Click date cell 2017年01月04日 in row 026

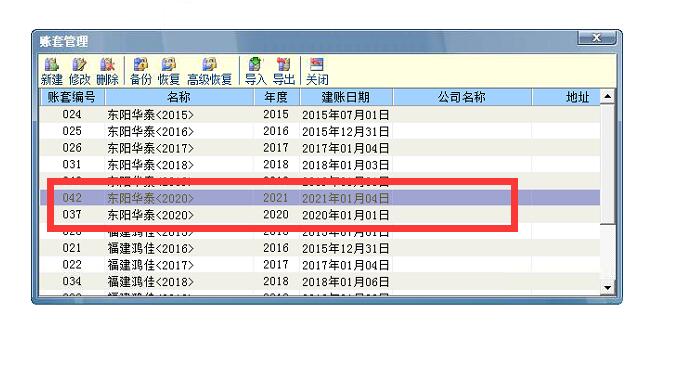(346, 148)
